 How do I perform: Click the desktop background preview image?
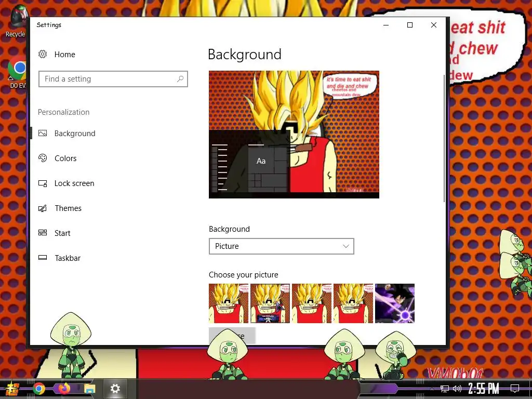pyautogui.click(x=294, y=135)
